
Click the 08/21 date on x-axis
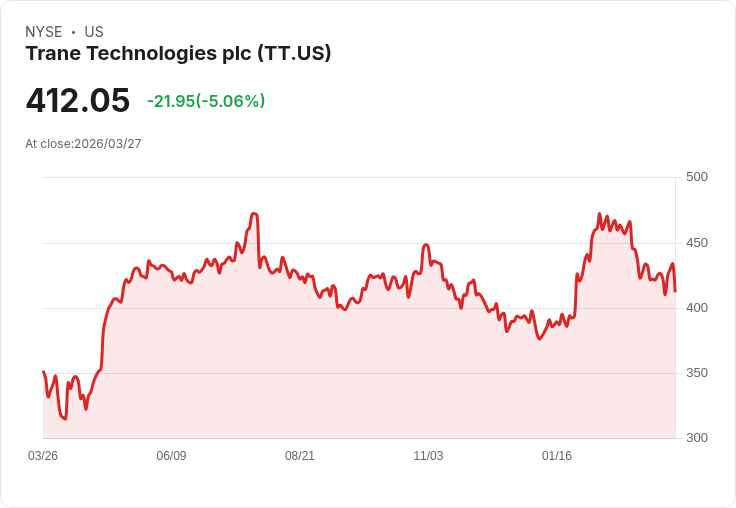coord(300,456)
